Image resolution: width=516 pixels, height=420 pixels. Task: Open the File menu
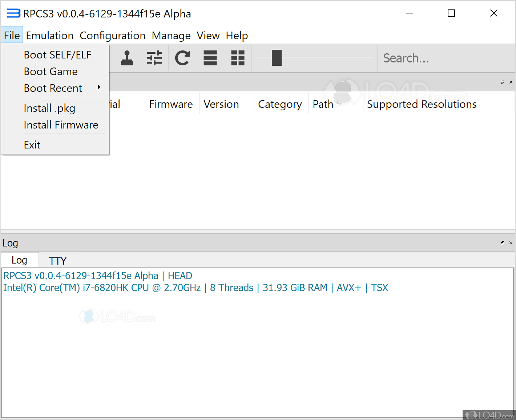(x=12, y=36)
